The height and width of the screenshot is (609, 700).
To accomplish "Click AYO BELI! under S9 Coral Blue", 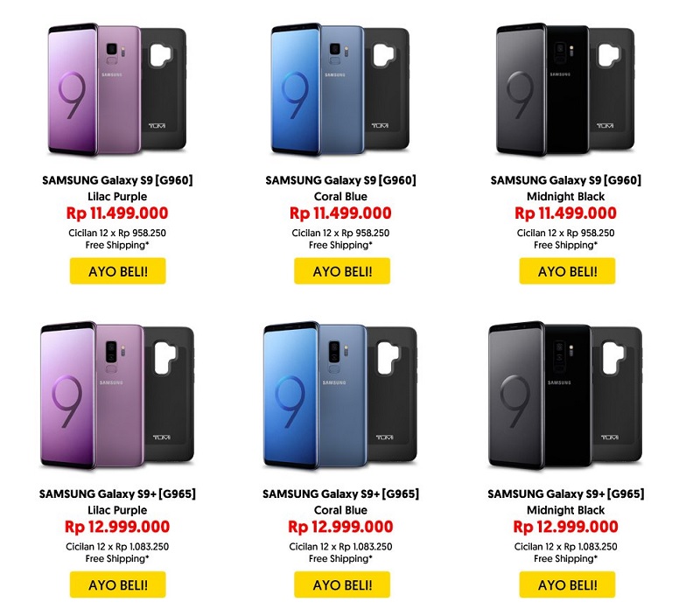I will coord(342,271).
